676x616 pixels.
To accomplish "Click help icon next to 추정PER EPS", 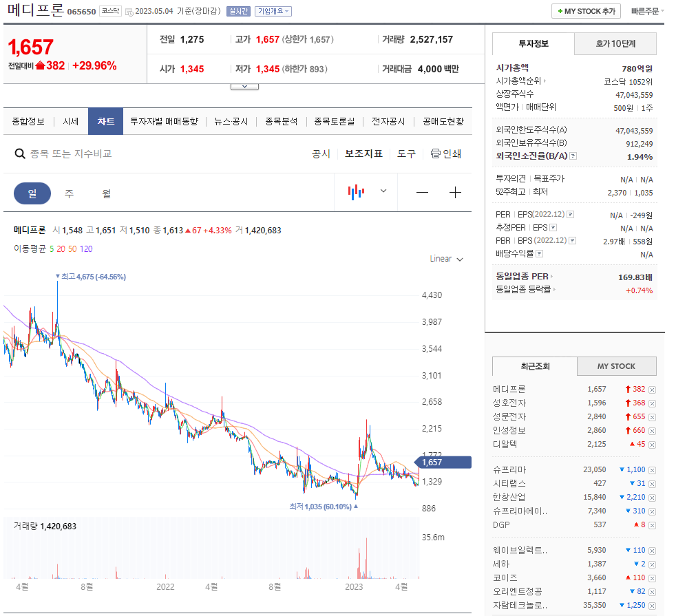I will [x=553, y=228].
